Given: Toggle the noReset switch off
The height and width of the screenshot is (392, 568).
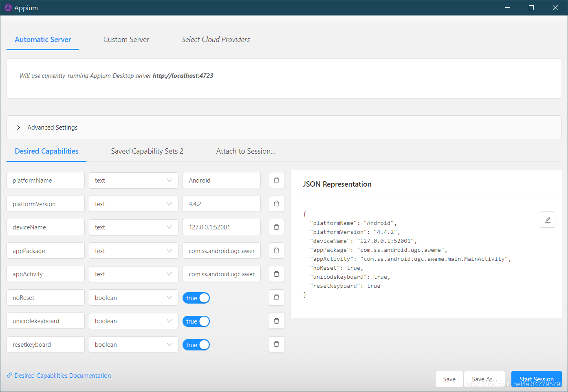Looking at the screenshot, I should pos(196,298).
